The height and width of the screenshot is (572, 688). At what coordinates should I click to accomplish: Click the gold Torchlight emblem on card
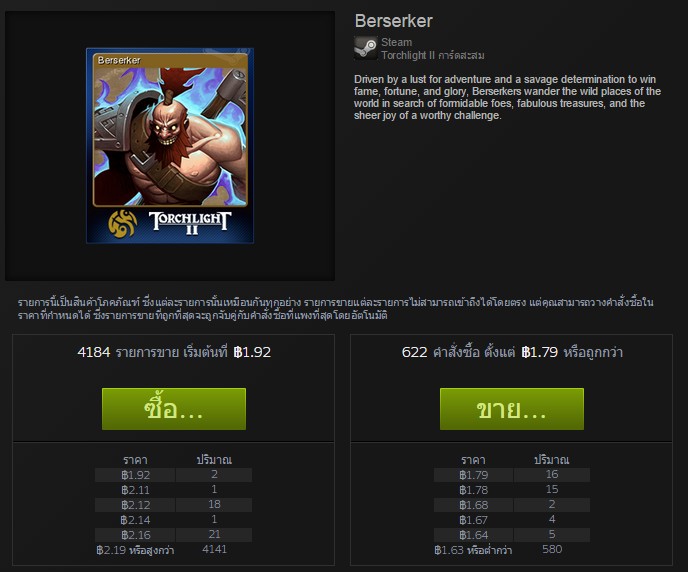(x=122, y=223)
